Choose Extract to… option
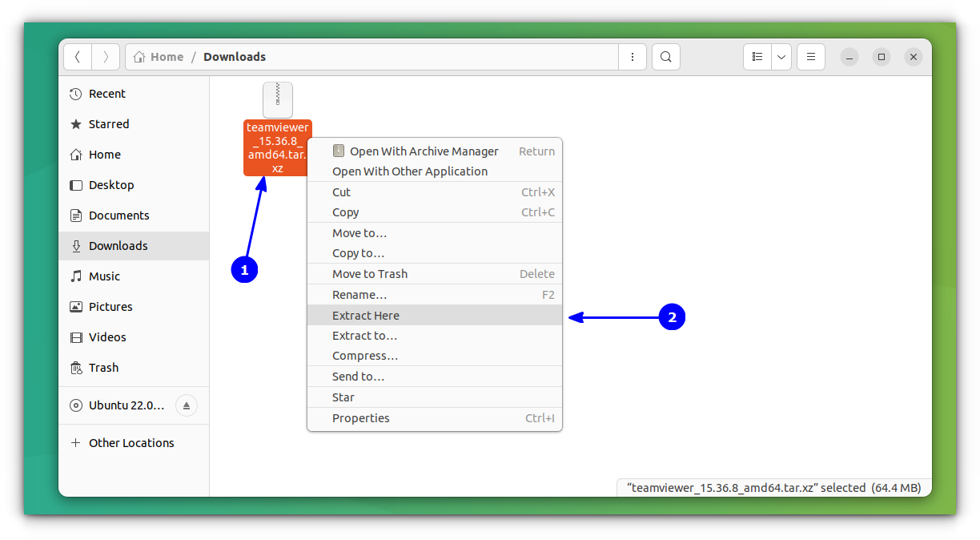This screenshot has height=540, width=980. pyautogui.click(x=435, y=336)
